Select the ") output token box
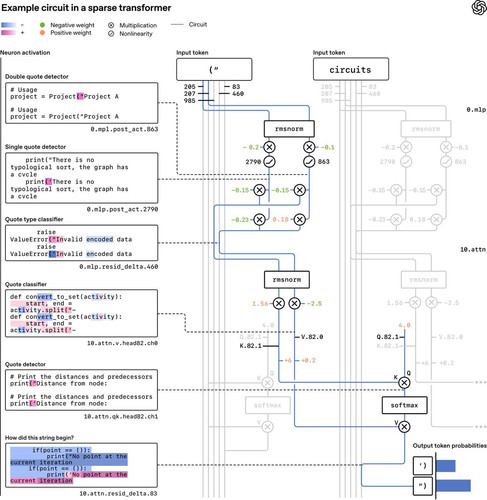 click(x=423, y=486)
